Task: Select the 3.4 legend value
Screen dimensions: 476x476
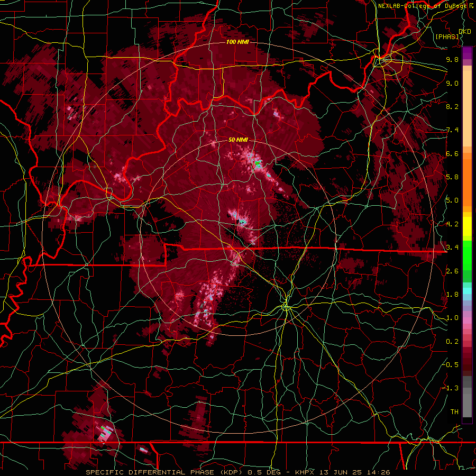Action: (x=452, y=248)
